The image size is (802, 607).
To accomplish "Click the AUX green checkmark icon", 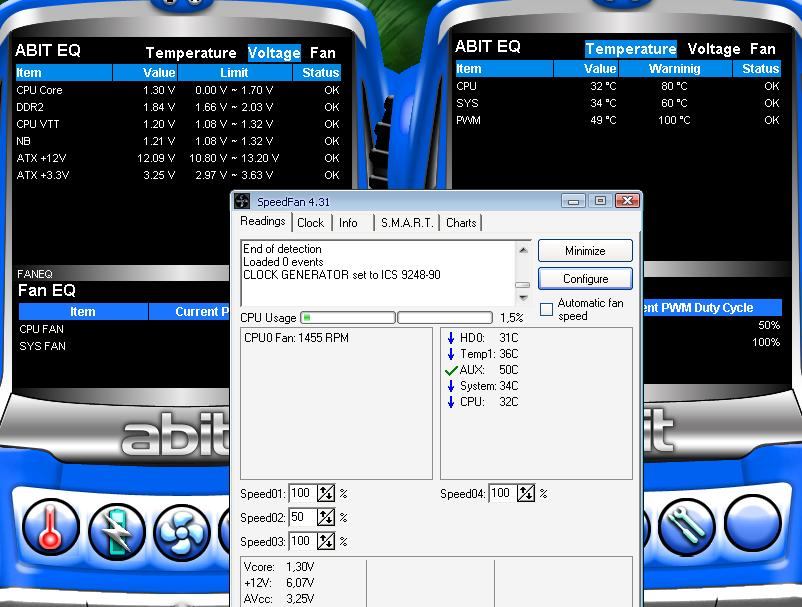I will [451, 370].
